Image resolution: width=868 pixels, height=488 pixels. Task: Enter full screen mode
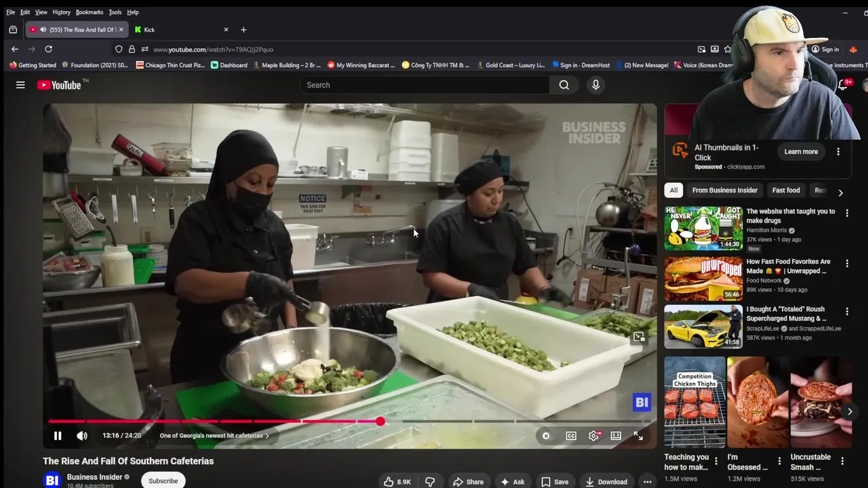point(638,436)
